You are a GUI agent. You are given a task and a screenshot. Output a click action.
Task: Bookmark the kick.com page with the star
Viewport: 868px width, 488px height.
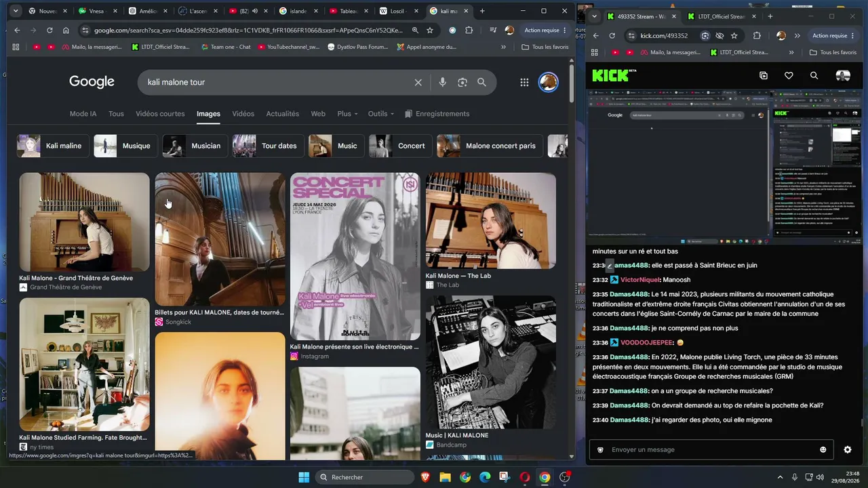click(734, 35)
